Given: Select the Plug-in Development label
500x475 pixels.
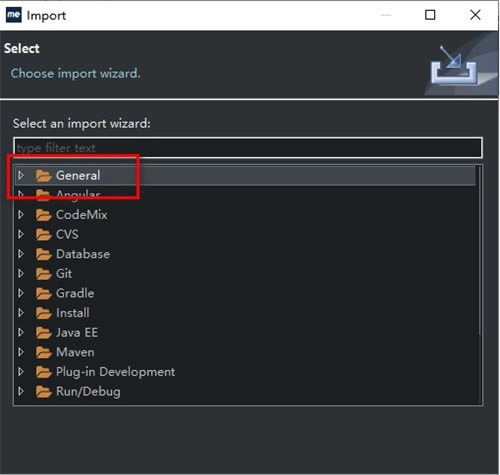Looking at the screenshot, I should pos(115,372).
